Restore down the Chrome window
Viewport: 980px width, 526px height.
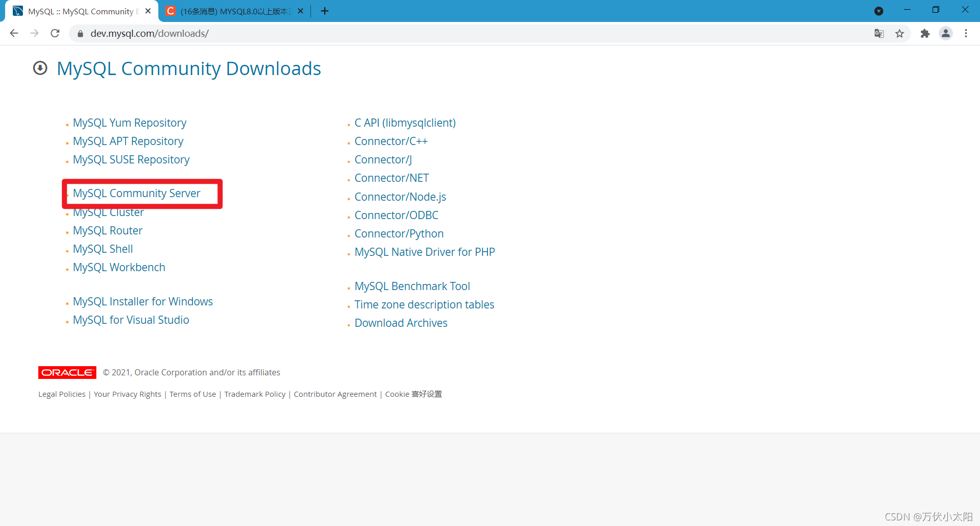[936, 10]
